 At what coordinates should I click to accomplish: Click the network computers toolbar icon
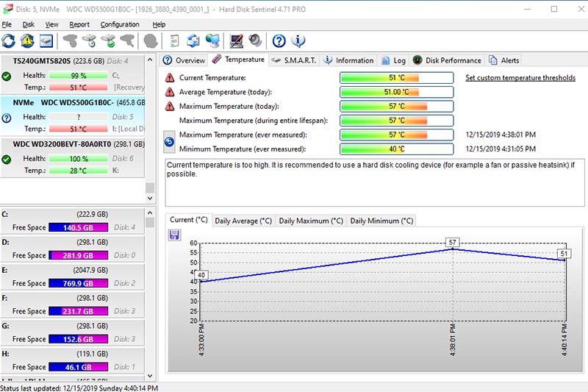213,40
